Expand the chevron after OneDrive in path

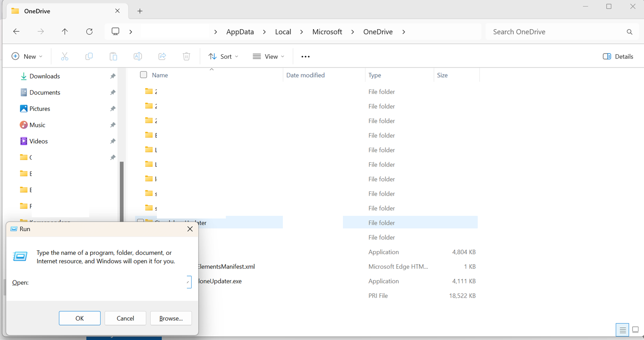(404, 32)
